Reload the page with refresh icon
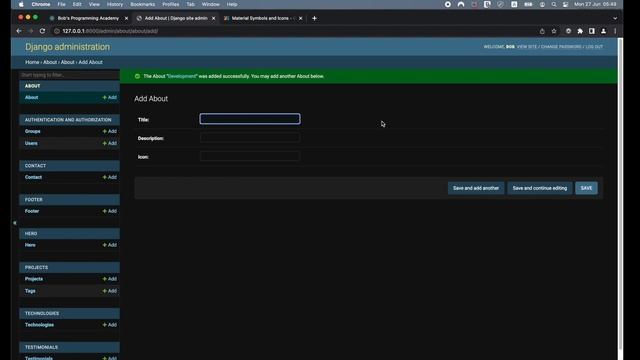The width and height of the screenshot is (640, 360). (42, 31)
